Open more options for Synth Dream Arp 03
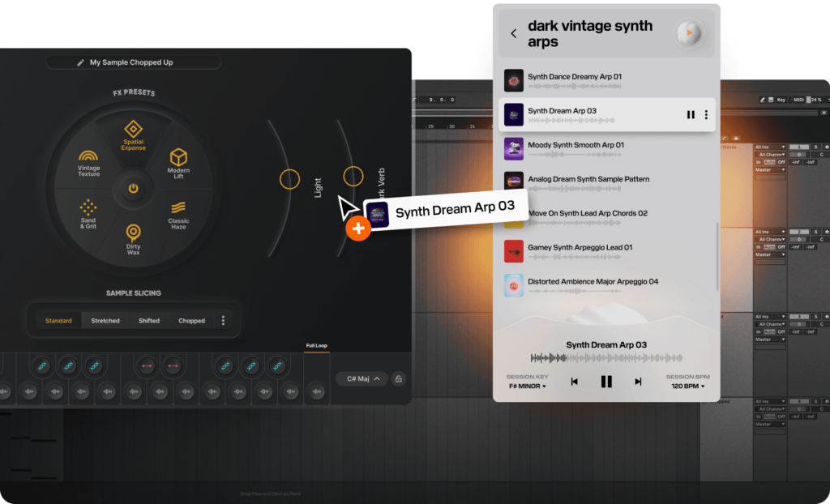Image resolution: width=830 pixels, height=504 pixels. point(706,115)
